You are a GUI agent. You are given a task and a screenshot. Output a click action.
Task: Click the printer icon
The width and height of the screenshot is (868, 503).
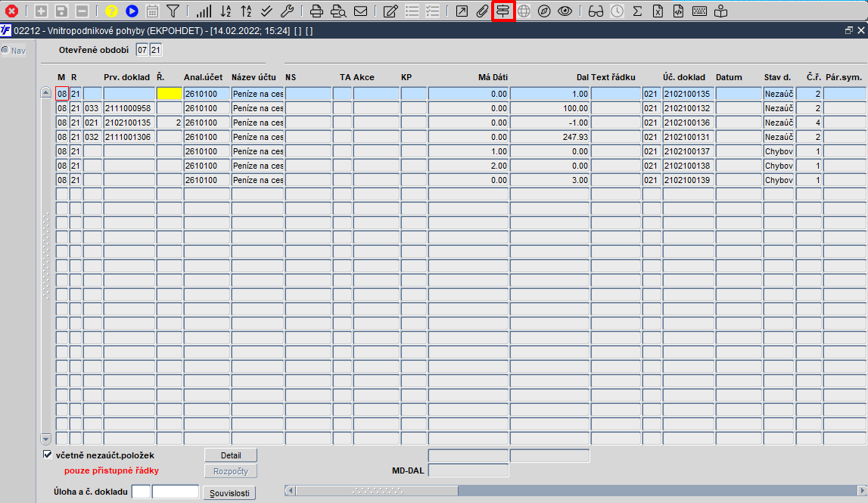coord(316,11)
